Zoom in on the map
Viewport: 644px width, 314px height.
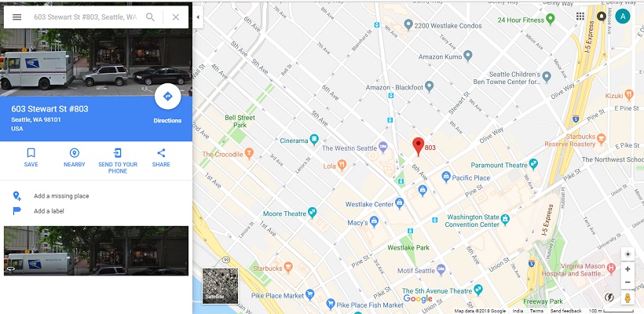[628, 269]
